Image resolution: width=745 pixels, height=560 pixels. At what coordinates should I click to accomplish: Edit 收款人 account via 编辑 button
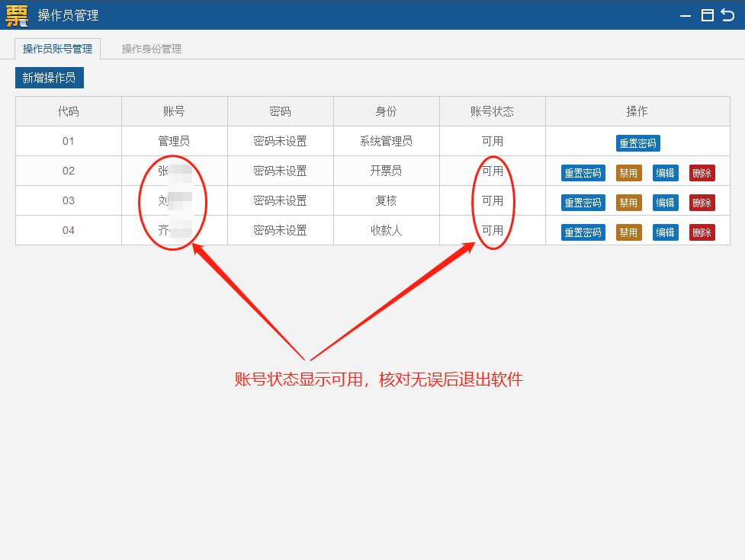664,232
